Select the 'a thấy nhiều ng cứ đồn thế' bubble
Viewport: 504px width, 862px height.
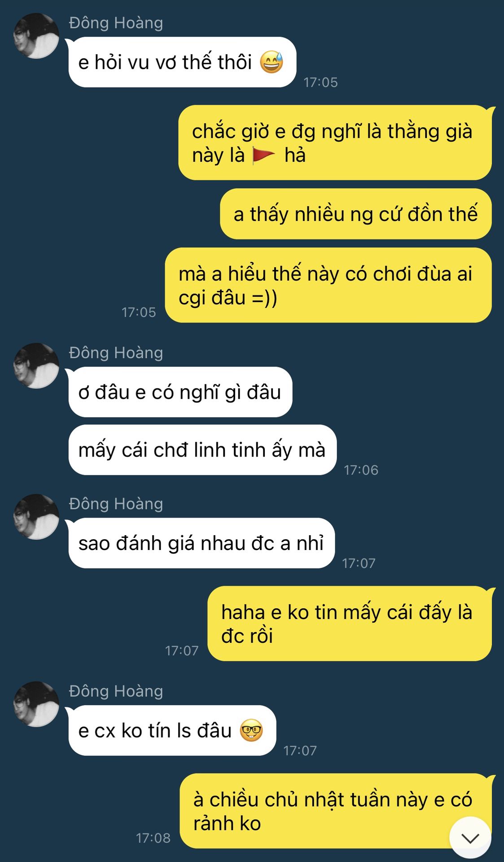click(x=356, y=214)
